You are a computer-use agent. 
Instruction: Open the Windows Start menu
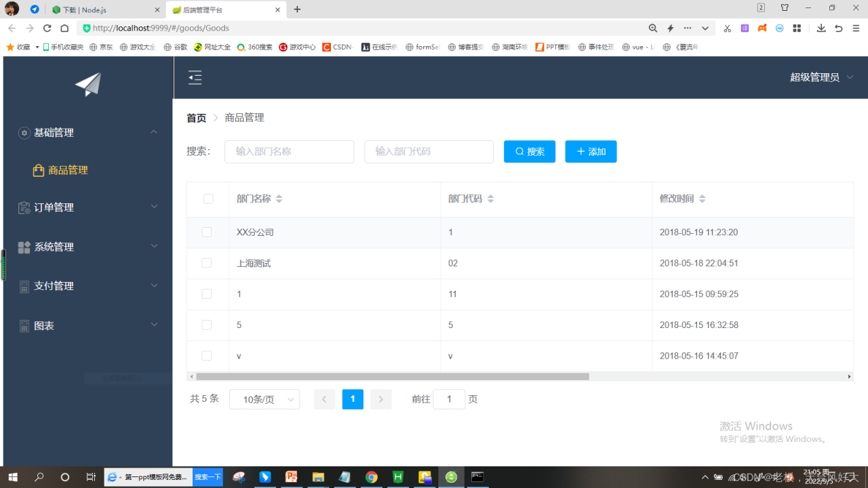pyautogui.click(x=13, y=477)
